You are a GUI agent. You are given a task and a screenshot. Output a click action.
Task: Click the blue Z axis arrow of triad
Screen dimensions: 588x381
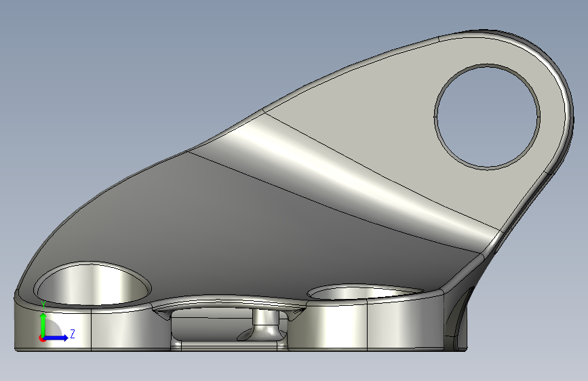click(x=56, y=338)
